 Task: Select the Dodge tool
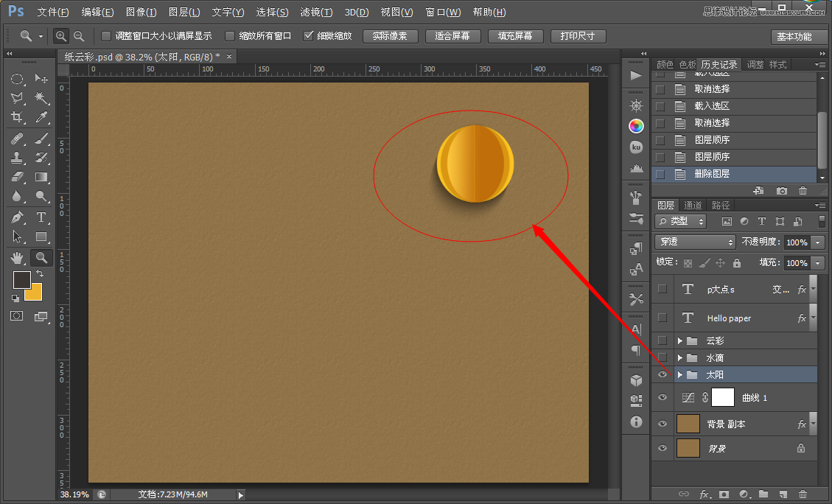[41, 196]
